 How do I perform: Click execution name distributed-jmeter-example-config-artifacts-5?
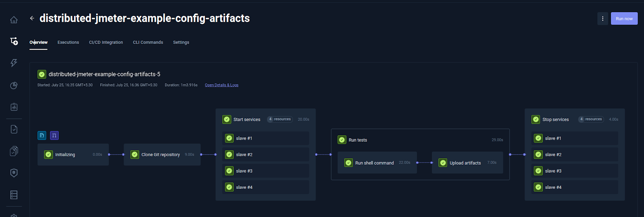click(x=104, y=74)
